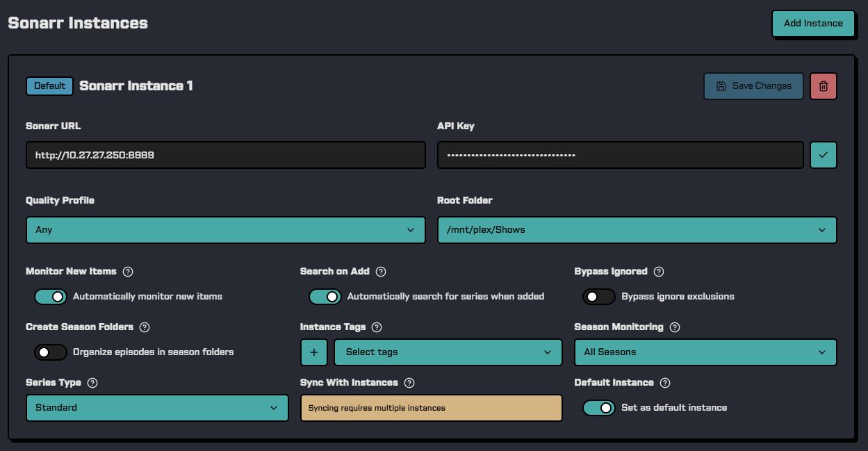
Task: Click the Sonarr URL label
Action: coord(54,126)
